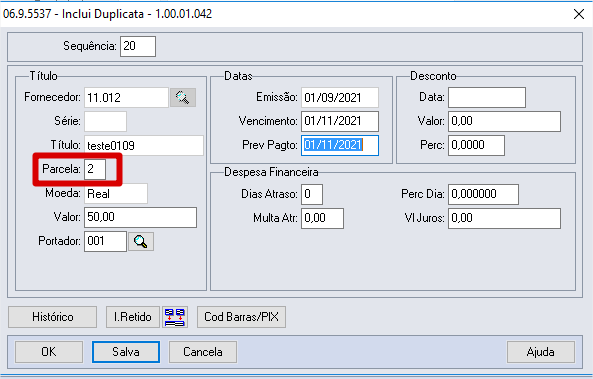Open the Portador magnifier lookup
The width and height of the screenshot is (593, 379).
[x=141, y=241]
